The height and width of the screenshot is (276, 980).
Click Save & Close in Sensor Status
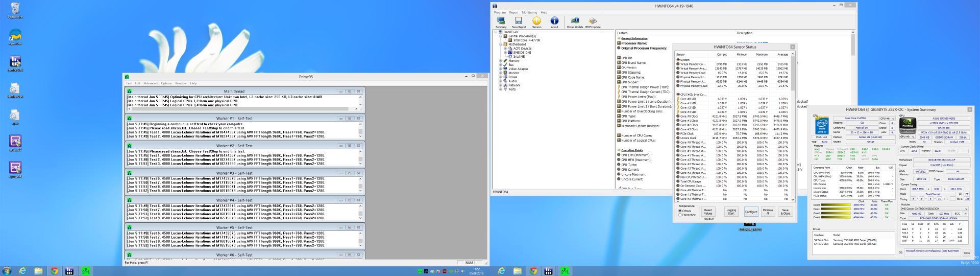tap(785, 212)
